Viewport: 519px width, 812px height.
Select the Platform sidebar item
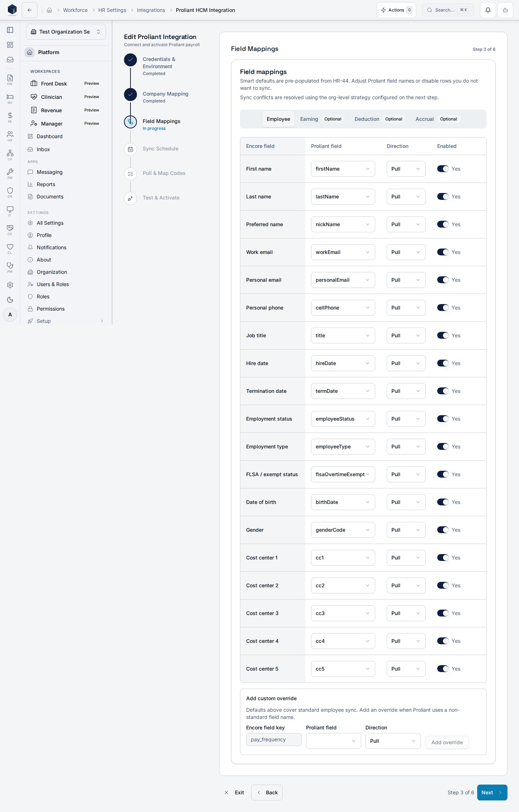pos(66,52)
